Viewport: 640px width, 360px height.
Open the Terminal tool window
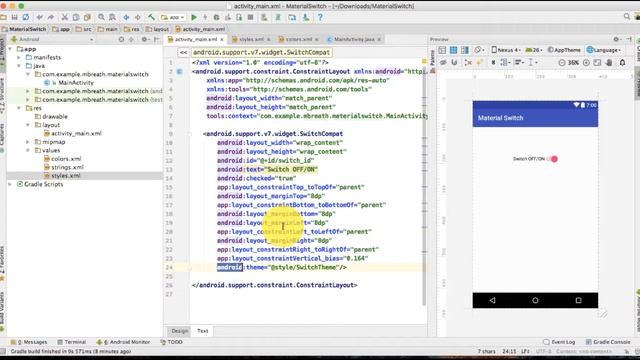tap(71, 342)
